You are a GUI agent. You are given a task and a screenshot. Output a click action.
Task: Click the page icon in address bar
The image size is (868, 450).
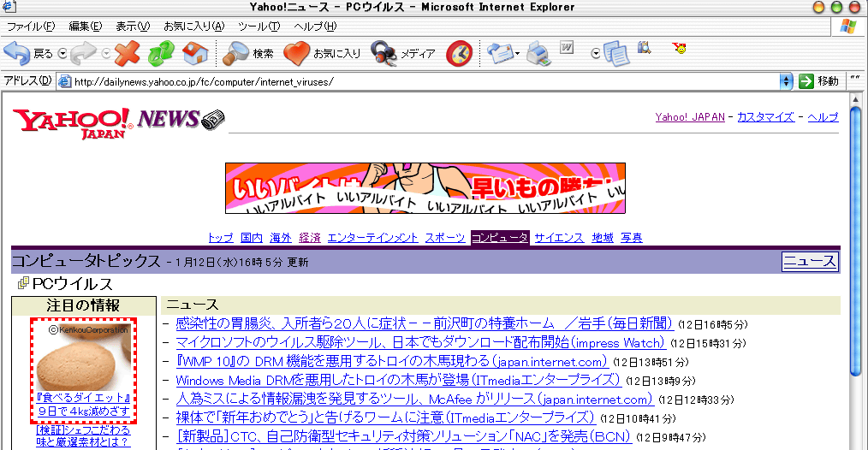coord(65,81)
